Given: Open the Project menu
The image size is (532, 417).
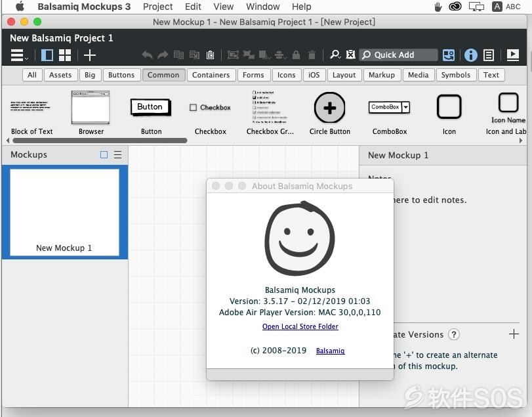Looking at the screenshot, I should tap(158, 7).
